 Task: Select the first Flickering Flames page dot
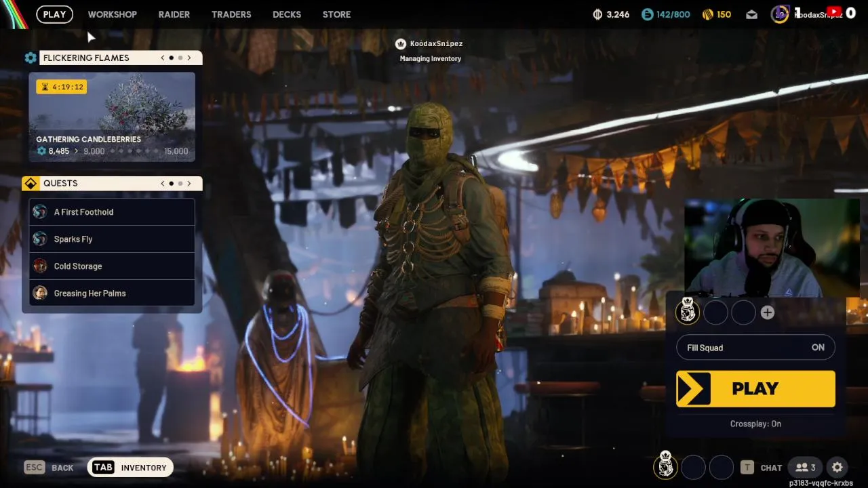tap(172, 58)
